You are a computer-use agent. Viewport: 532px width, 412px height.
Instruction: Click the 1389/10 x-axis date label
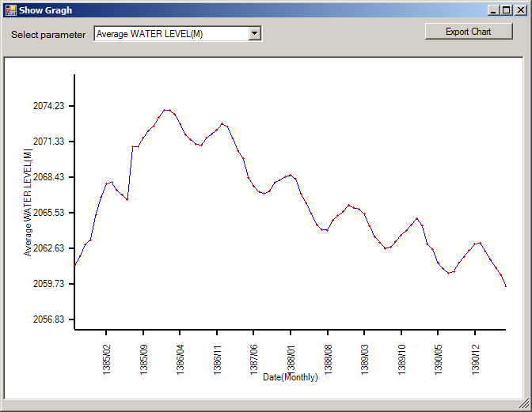(x=401, y=360)
